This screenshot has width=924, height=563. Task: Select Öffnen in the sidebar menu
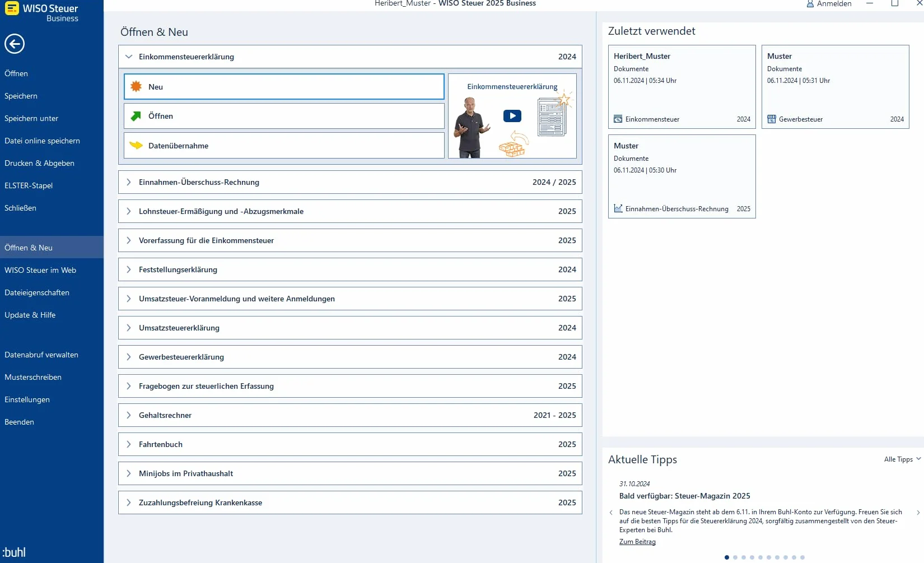[52, 73]
